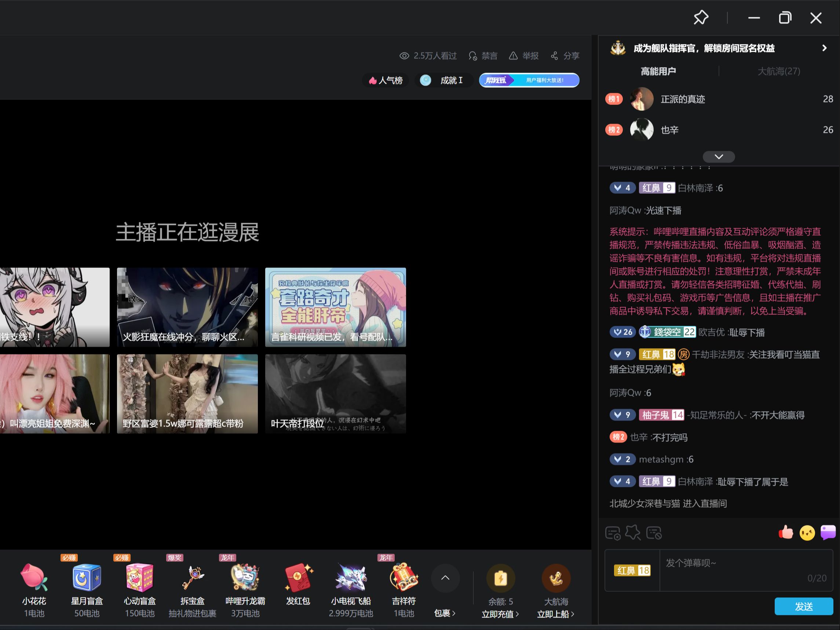Click the purple chat bubble icon
The image size is (840, 630).
[x=828, y=532]
